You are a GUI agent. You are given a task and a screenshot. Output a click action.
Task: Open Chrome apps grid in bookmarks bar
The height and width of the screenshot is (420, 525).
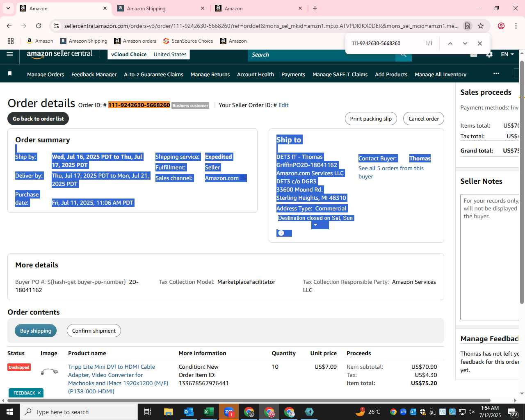[x=11, y=41]
